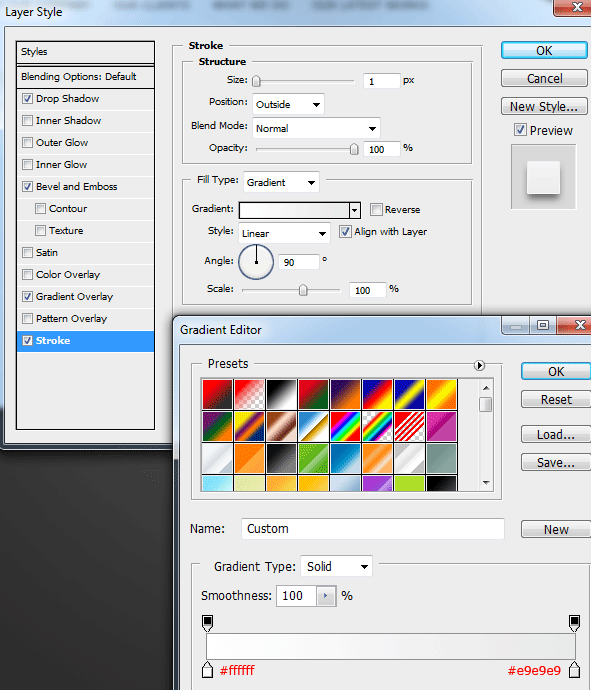Click the right black opacity stop
The image size is (591, 690).
point(574,623)
